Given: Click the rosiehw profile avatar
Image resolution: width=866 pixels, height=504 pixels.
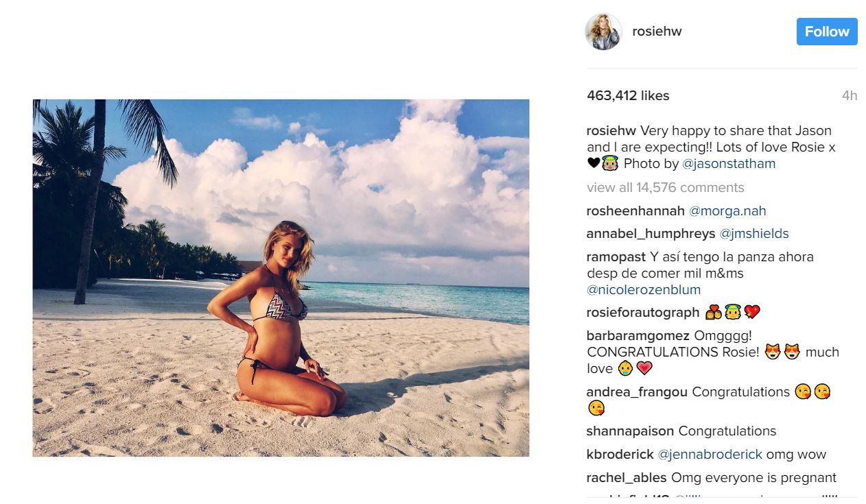Looking at the screenshot, I should point(603,32).
